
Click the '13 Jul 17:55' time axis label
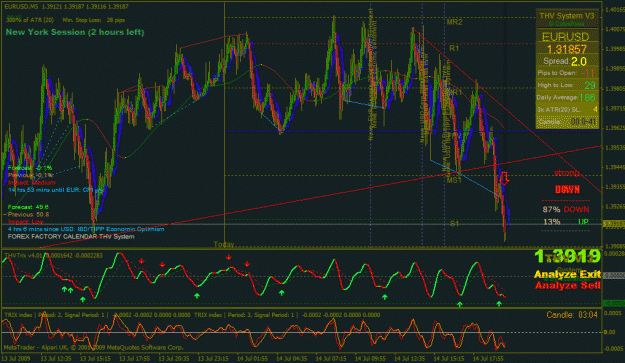tap(135, 358)
